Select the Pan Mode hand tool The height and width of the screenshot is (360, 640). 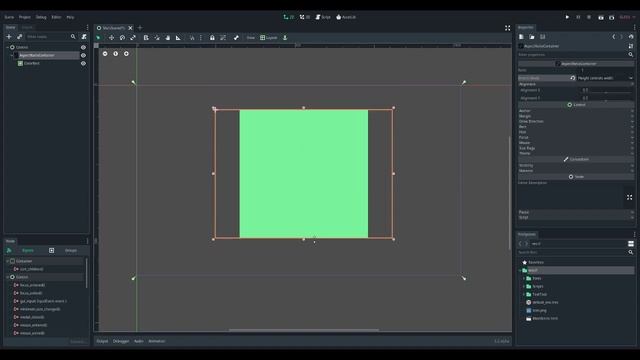click(168, 38)
